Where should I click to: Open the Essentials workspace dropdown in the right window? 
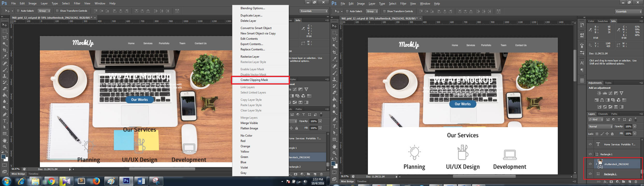(628, 12)
